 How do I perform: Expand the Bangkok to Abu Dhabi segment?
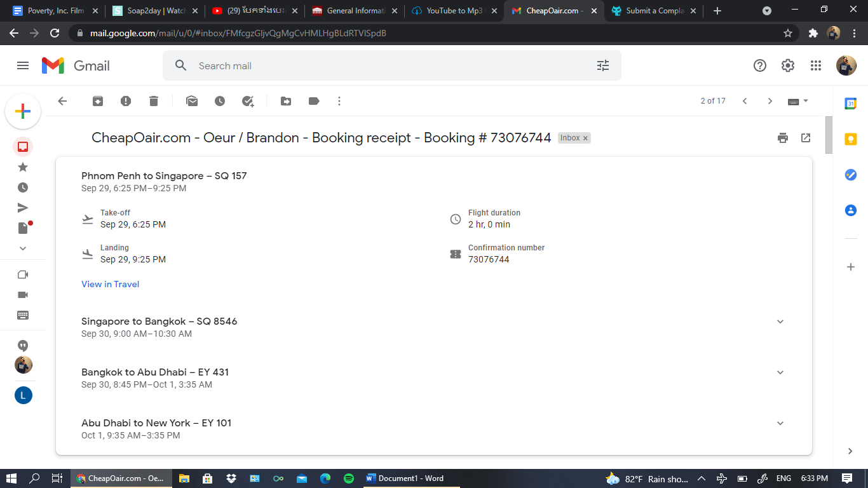coord(780,372)
